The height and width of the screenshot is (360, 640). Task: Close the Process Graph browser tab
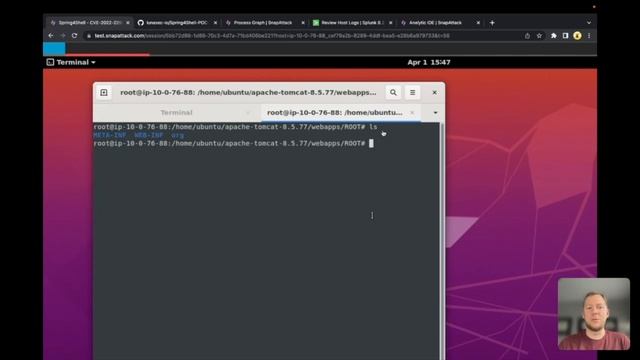[x=303, y=23]
